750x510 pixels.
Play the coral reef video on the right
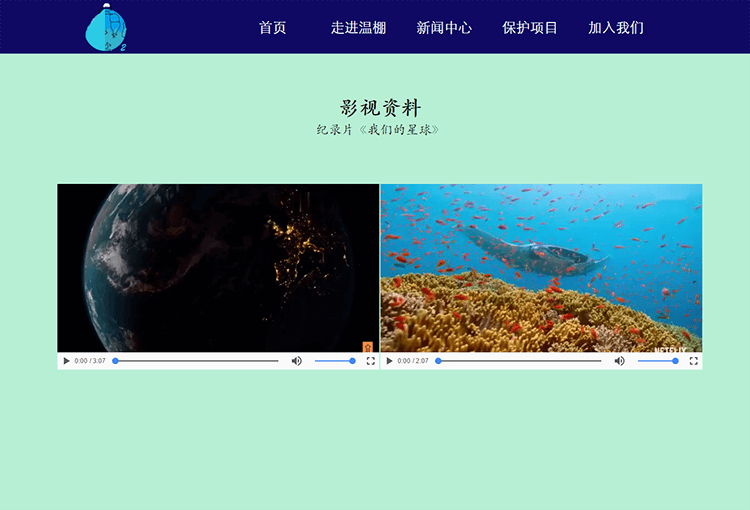[x=389, y=361]
